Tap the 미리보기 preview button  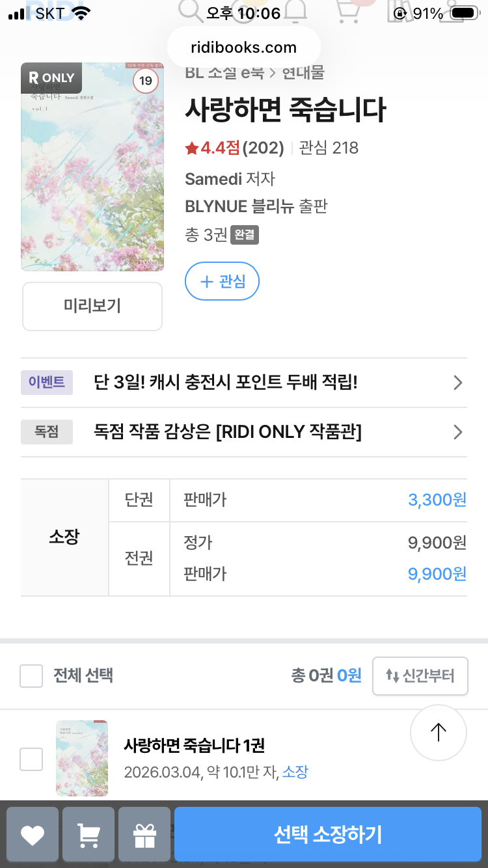pos(92,306)
